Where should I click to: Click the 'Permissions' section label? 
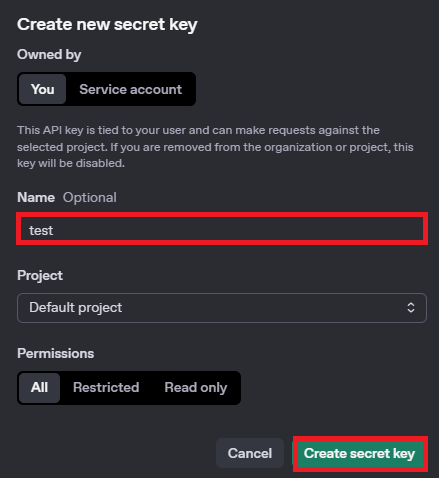[x=55, y=353]
